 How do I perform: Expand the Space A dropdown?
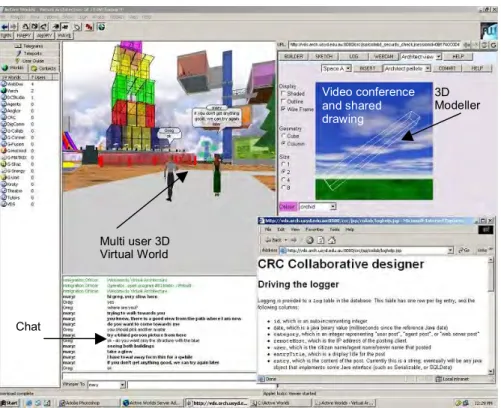(x=348, y=68)
